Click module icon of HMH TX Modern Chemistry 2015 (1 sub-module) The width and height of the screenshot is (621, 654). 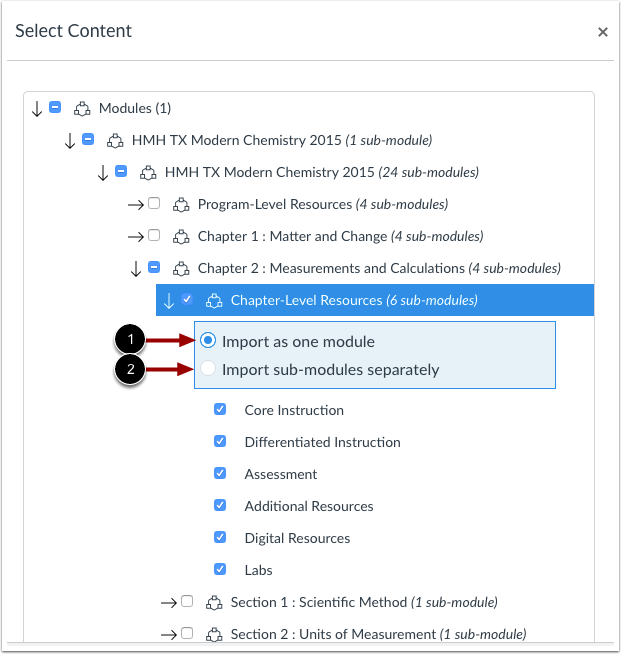click(115, 141)
